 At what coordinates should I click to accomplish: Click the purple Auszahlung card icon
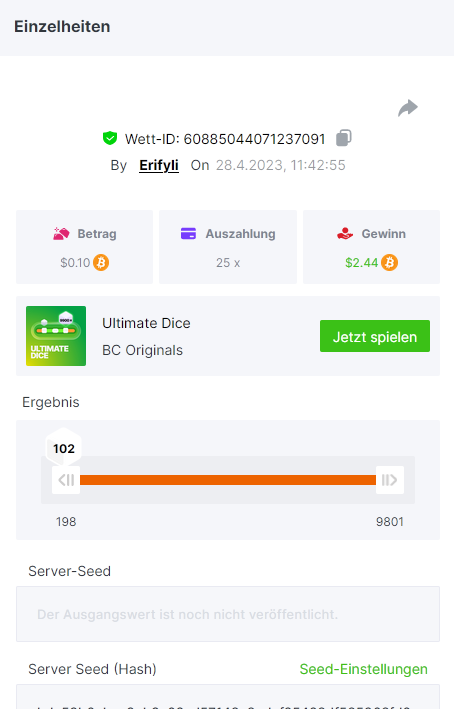click(x=188, y=234)
